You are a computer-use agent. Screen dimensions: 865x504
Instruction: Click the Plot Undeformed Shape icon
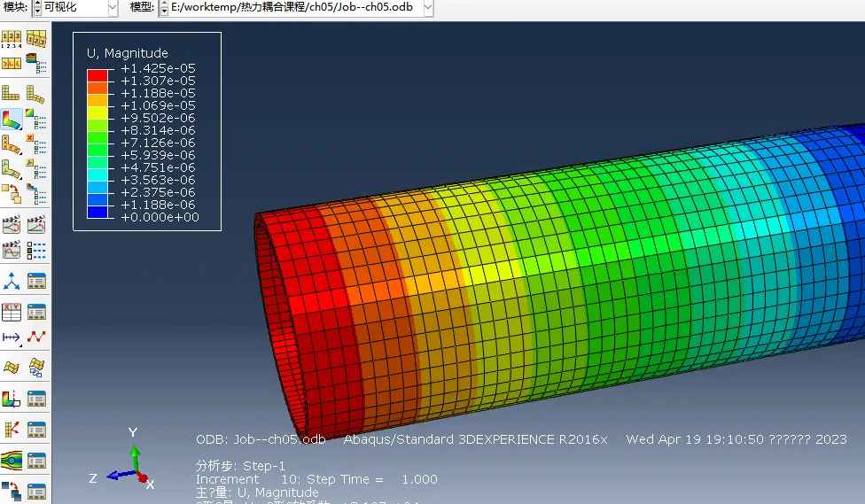(12, 93)
